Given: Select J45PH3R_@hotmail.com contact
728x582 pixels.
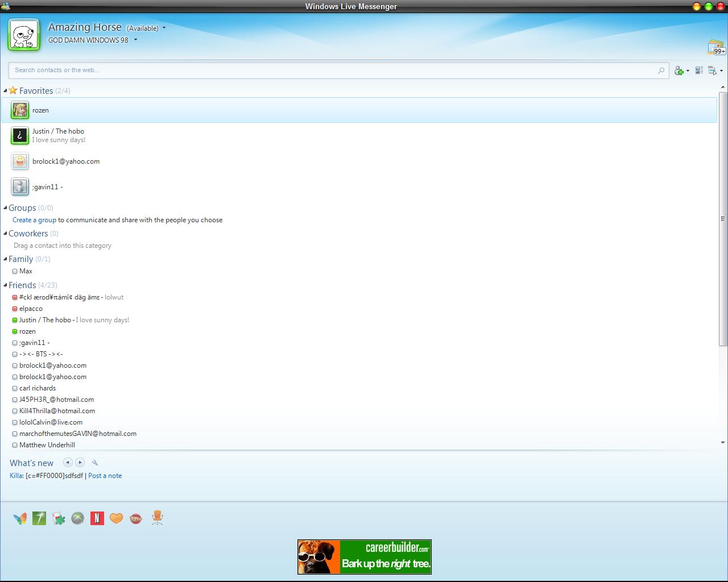Looking at the screenshot, I should pos(56,400).
